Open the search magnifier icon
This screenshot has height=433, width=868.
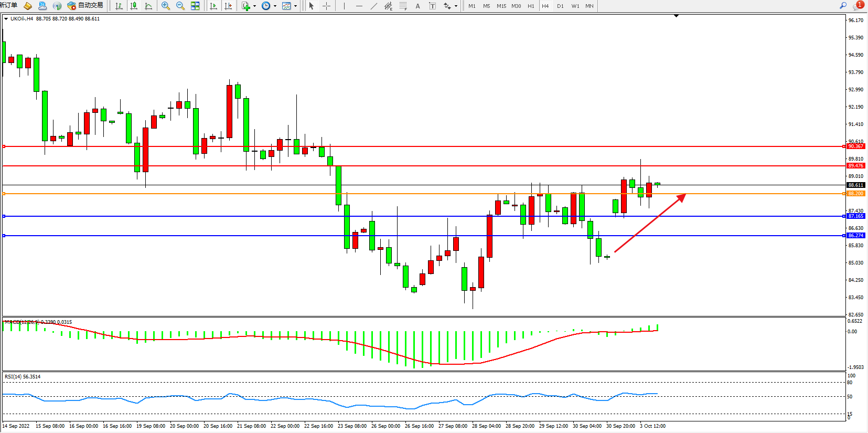(843, 5)
